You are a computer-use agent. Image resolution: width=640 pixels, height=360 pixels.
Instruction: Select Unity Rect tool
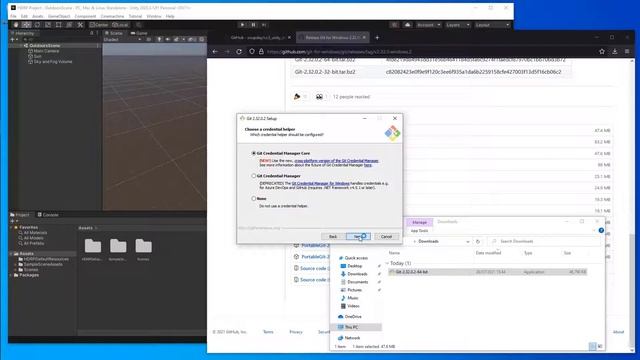tap(58, 25)
